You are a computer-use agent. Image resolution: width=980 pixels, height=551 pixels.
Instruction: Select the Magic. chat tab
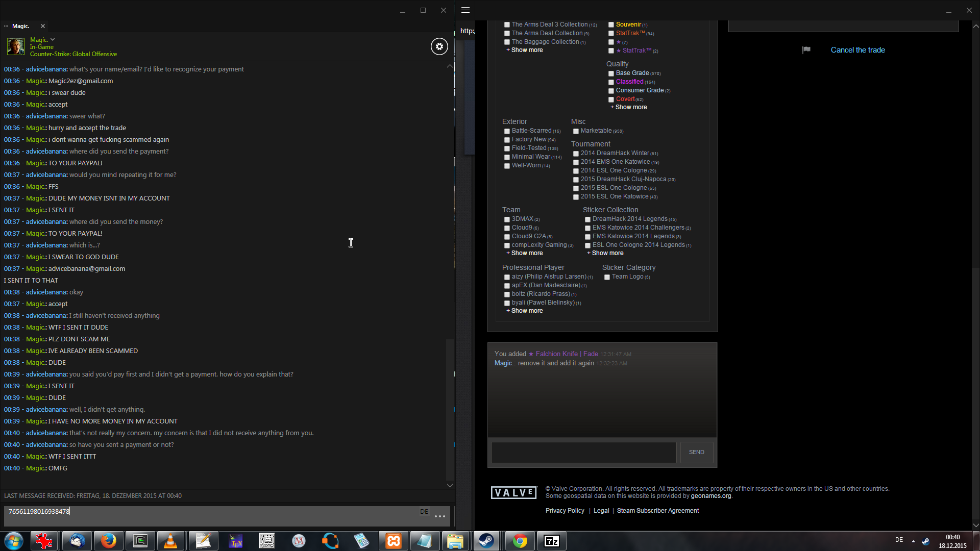20,26
